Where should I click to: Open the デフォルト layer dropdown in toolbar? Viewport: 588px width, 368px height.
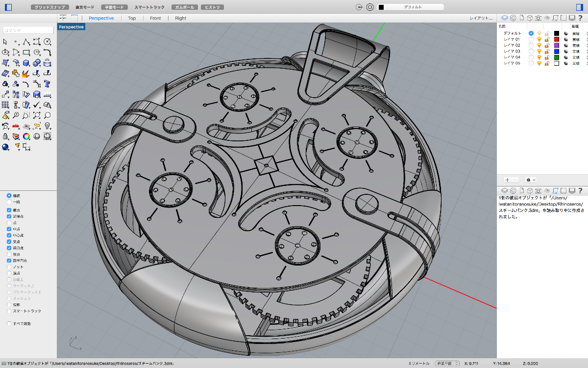click(x=411, y=7)
